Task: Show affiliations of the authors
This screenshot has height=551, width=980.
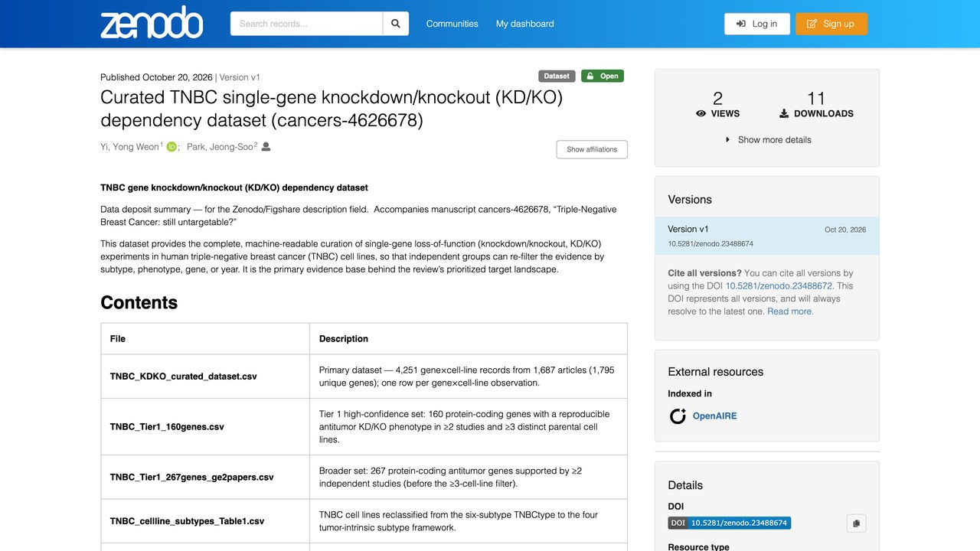Action: (x=592, y=149)
